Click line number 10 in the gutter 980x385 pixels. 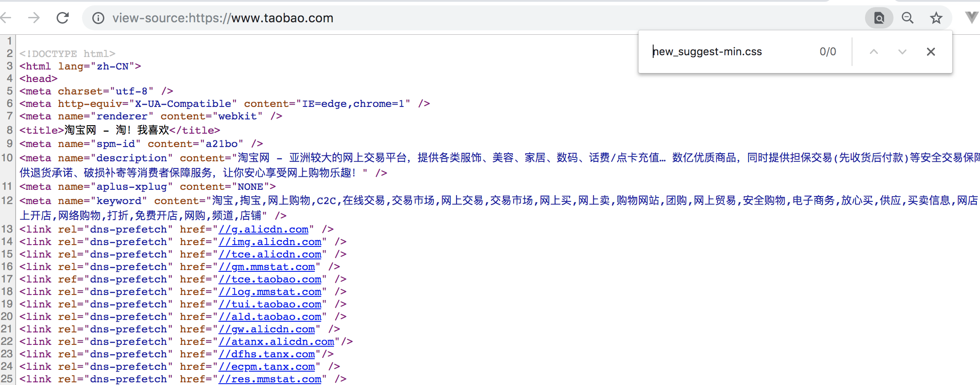point(7,158)
